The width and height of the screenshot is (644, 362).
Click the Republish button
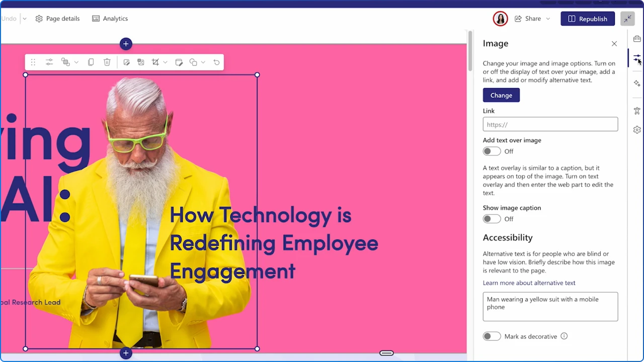point(588,19)
